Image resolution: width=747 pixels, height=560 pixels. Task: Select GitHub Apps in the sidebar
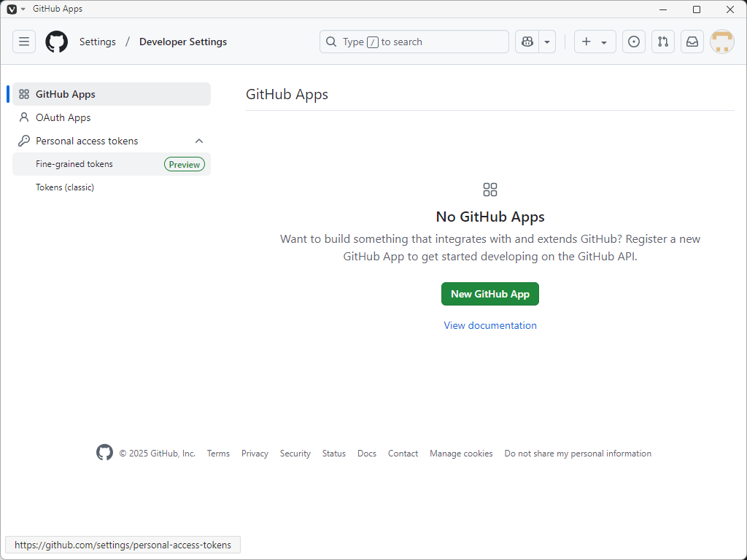click(x=66, y=94)
